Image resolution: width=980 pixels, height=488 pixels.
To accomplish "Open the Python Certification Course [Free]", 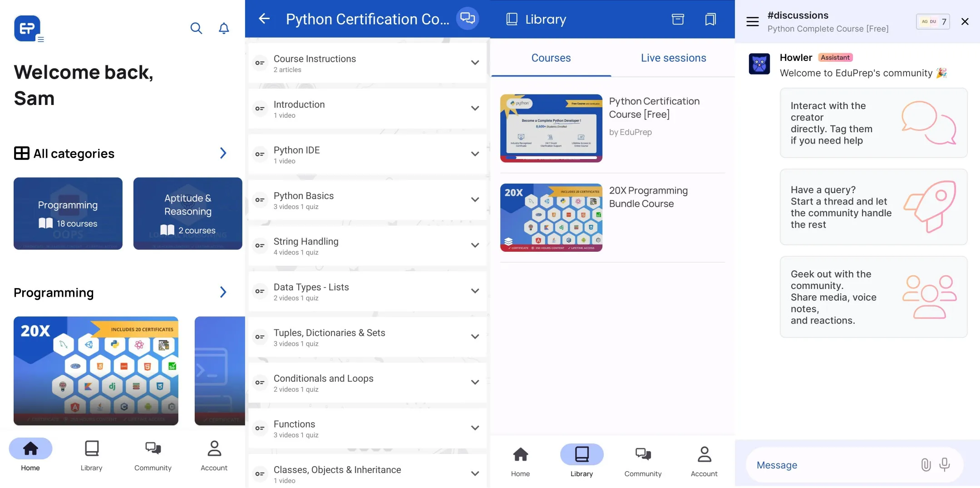I will [610, 127].
